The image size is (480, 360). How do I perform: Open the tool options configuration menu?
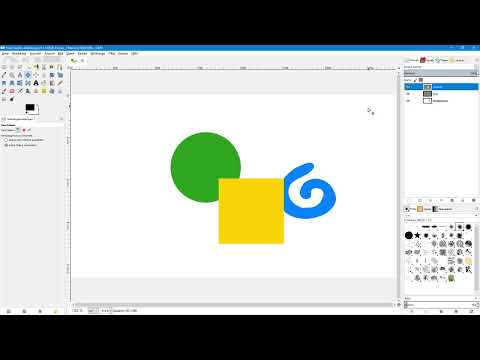point(61,119)
